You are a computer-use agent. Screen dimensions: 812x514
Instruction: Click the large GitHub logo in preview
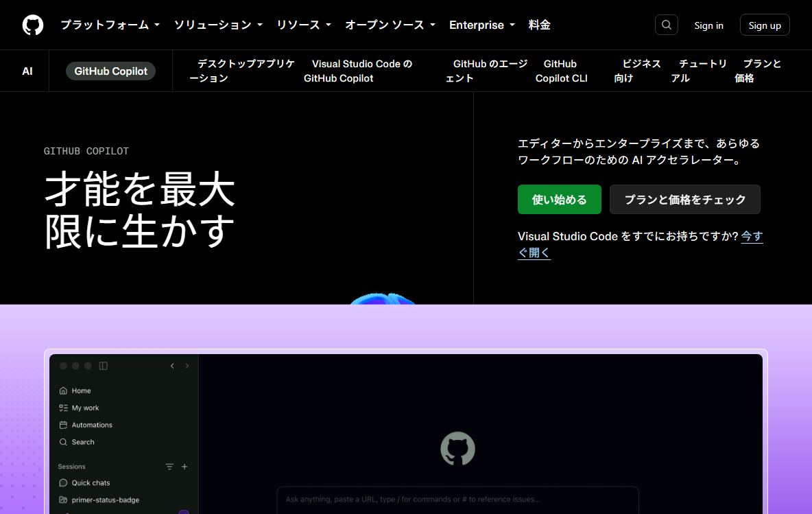point(458,449)
